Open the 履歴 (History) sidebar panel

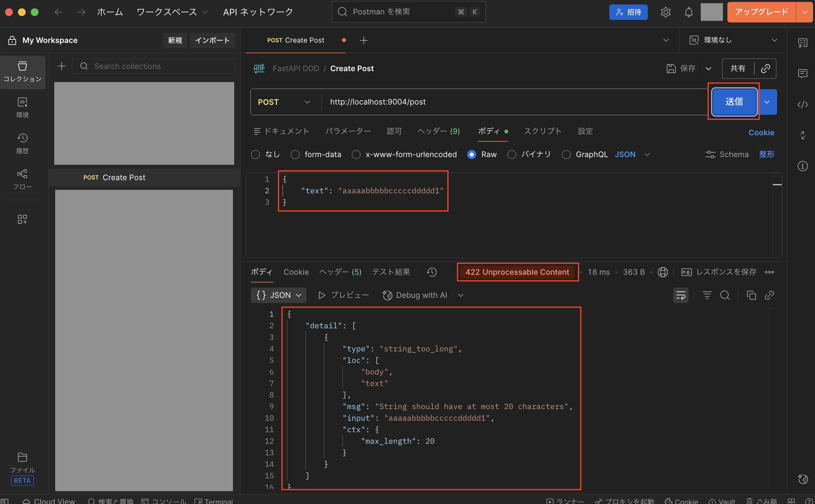click(x=22, y=143)
